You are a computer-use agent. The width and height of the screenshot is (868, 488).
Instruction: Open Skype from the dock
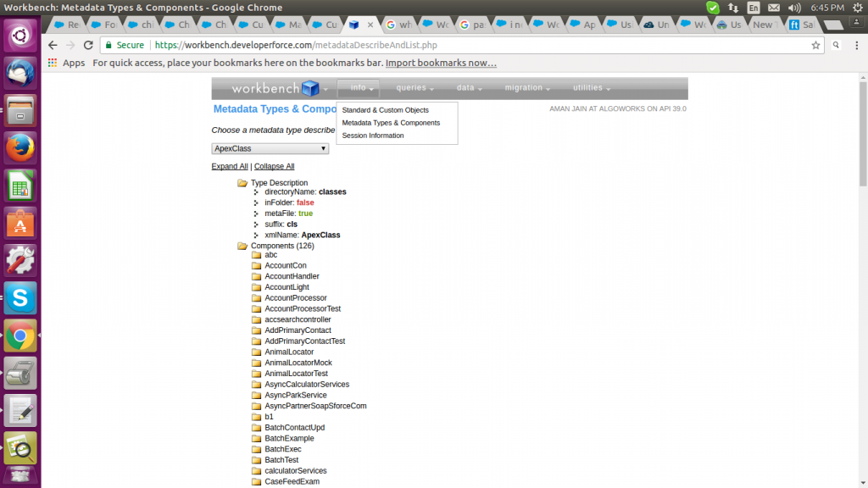(x=20, y=297)
